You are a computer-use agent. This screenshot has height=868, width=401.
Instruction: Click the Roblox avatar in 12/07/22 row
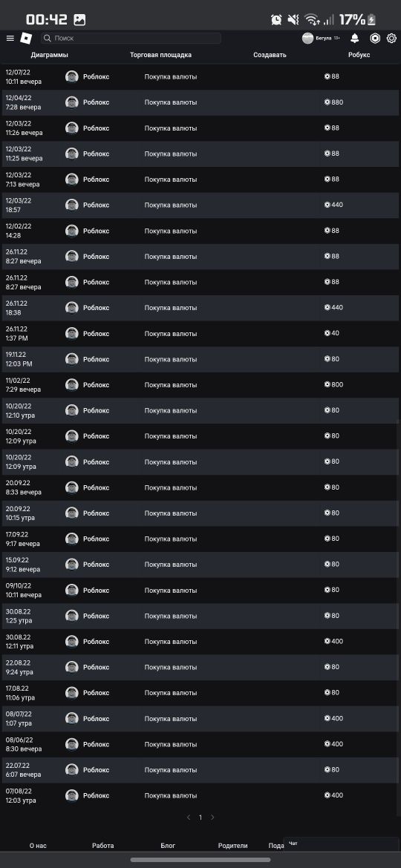pos(72,77)
